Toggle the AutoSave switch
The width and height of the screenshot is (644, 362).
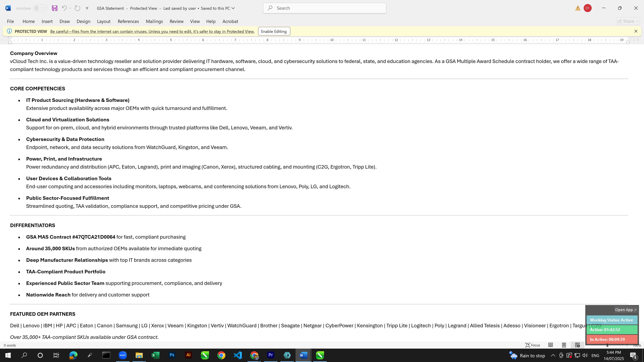point(40,8)
